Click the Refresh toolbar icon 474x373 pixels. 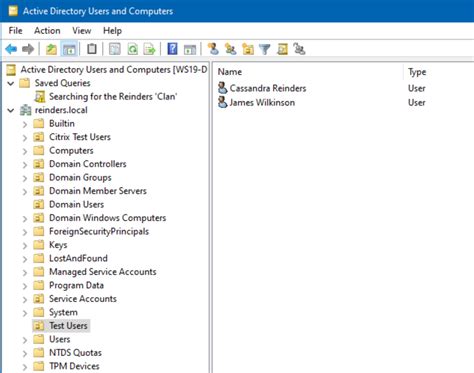coord(133,49)
